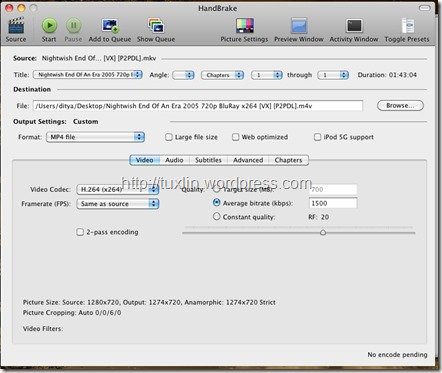This screenshot has width=442, height=373.
Task: Click 'Output Settings: Custom' text
Action: 56,122
